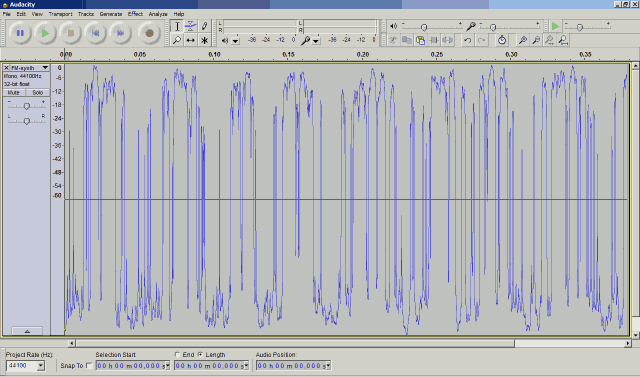The height and width of the screenshot is (377, 640).
Task: Adjust the playback speed slider
Action: point(580,27)
